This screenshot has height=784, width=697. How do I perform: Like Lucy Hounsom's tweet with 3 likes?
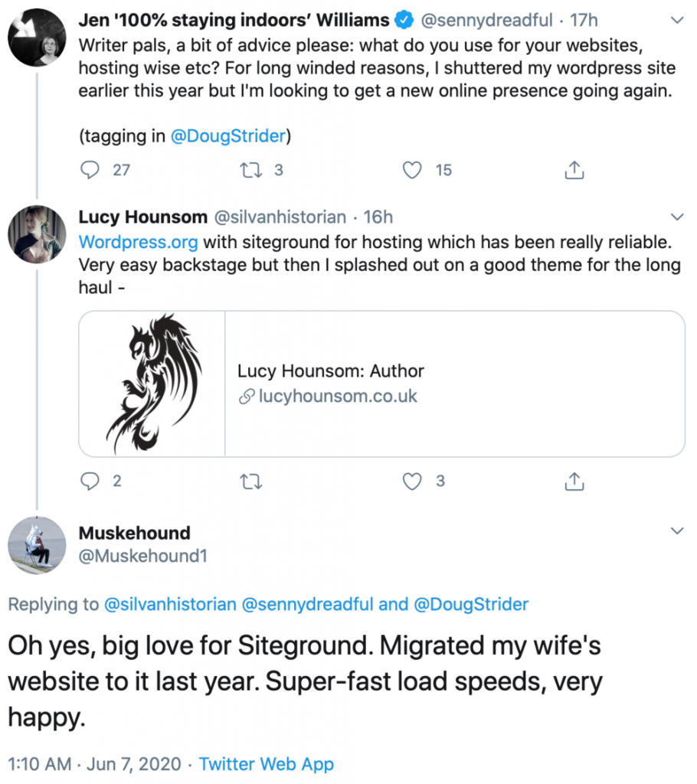point(412,481)
